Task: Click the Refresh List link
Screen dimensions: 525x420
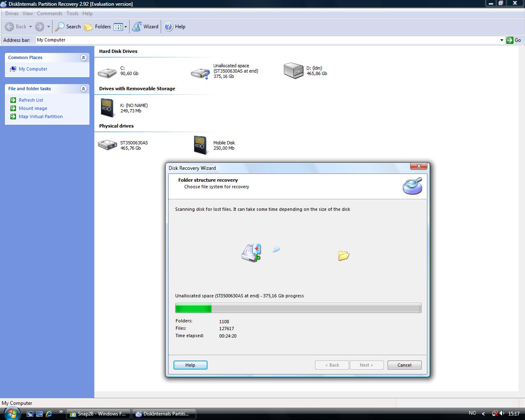Action: pos(31,100)
